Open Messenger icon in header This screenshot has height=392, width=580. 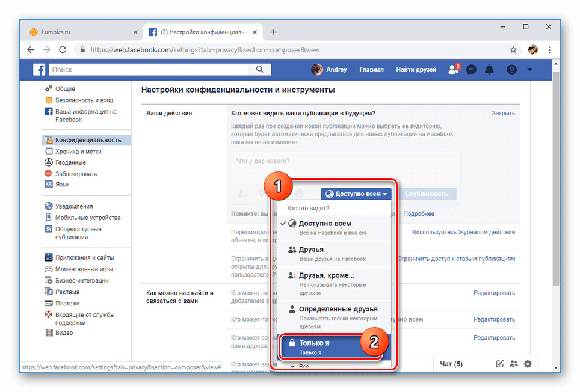coord(471,70)
